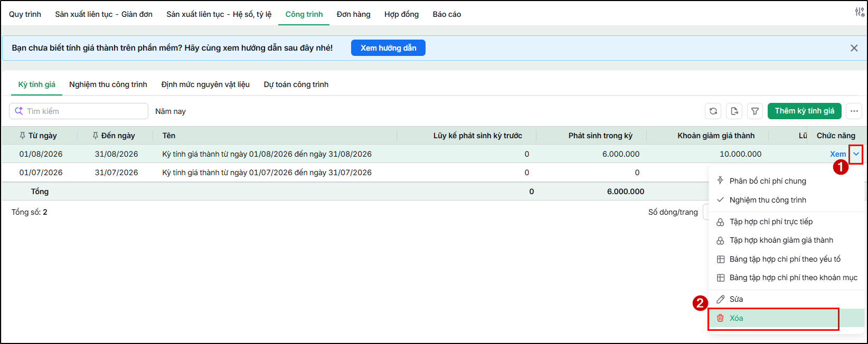Click the 31/07/2026 end date cell
868x344 pixels.
(x=116, y=173)
